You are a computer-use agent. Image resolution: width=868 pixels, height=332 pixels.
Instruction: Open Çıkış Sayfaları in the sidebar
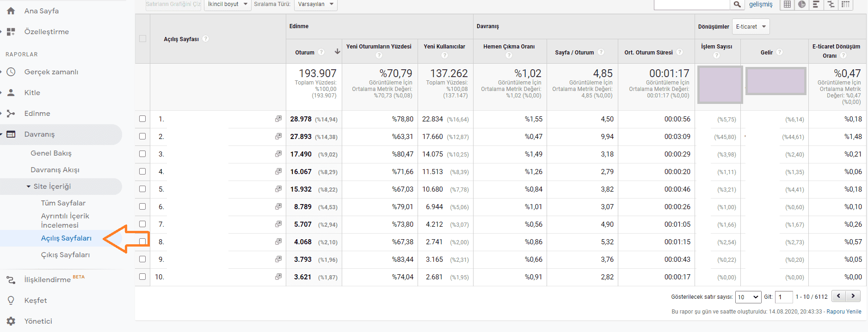[x=65, y=255]
